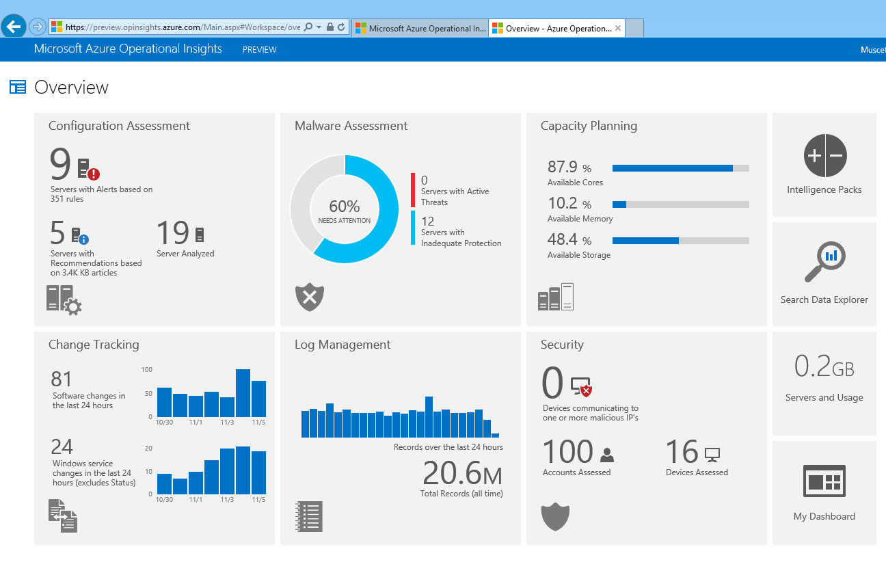Image resolution: width=886 pixels, height=588 pixels.
Task: Open the Log Management tile title
Action: coord(343,345)
